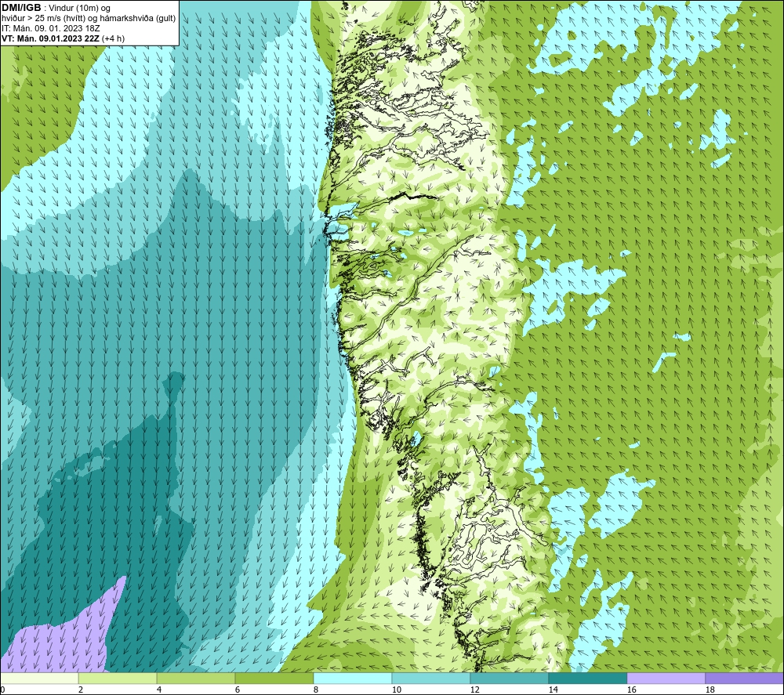Click the '(+4 h)' forecast offset text
This screenshot has width=784, height=695.
click(113, 38)
